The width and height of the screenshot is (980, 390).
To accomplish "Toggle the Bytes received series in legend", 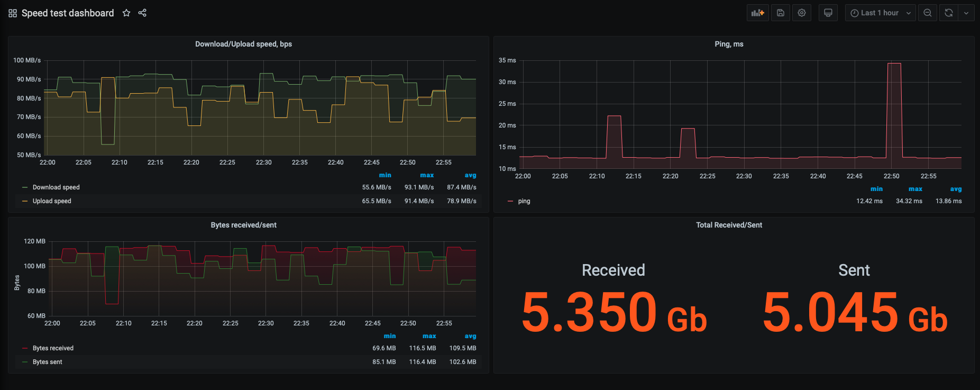I will click(x=53, y=348).
